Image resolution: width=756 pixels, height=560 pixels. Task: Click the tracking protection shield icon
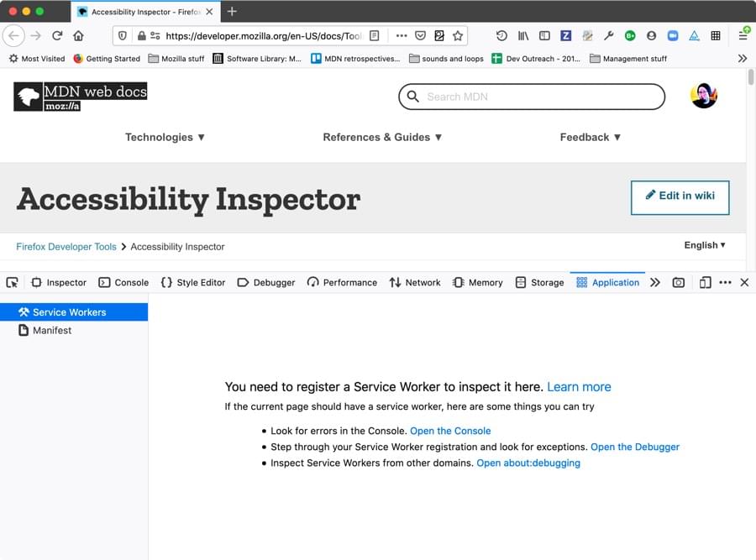124,36
